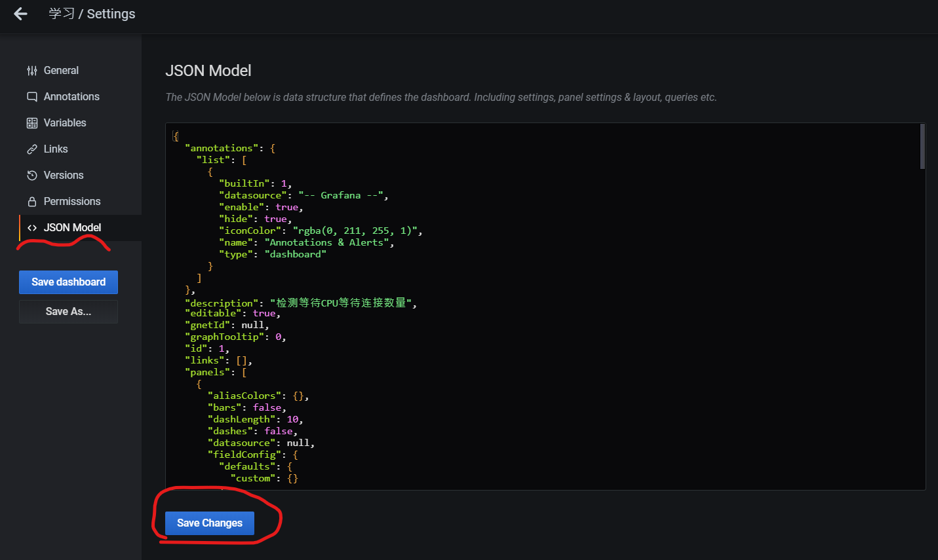Screen dimensions: 938x560
Task: Click the Save Changes button
Action: [x=210, y=523]
